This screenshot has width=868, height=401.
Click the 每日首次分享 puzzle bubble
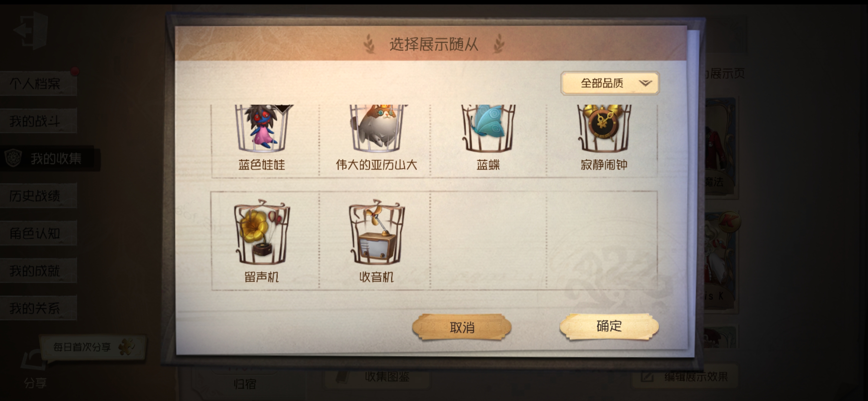pyautogui.click(x=93, y=347)
